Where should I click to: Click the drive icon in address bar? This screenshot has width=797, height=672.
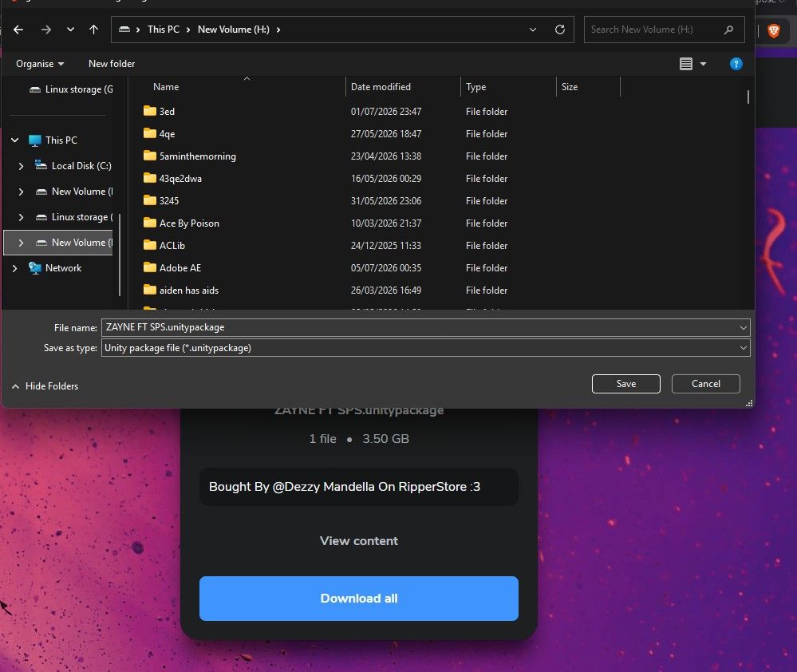[x=124, y=30]
